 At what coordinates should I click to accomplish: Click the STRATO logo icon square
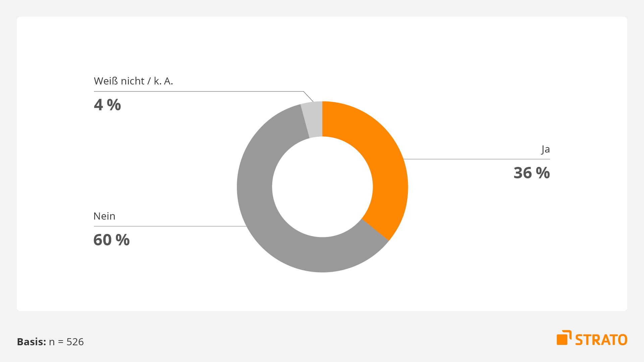[564, 338]
